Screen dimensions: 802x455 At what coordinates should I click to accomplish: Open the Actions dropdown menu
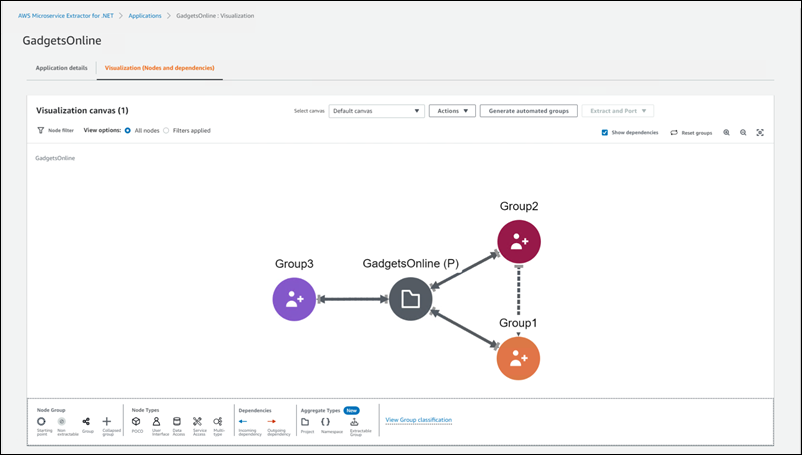(x=452, y=111)
